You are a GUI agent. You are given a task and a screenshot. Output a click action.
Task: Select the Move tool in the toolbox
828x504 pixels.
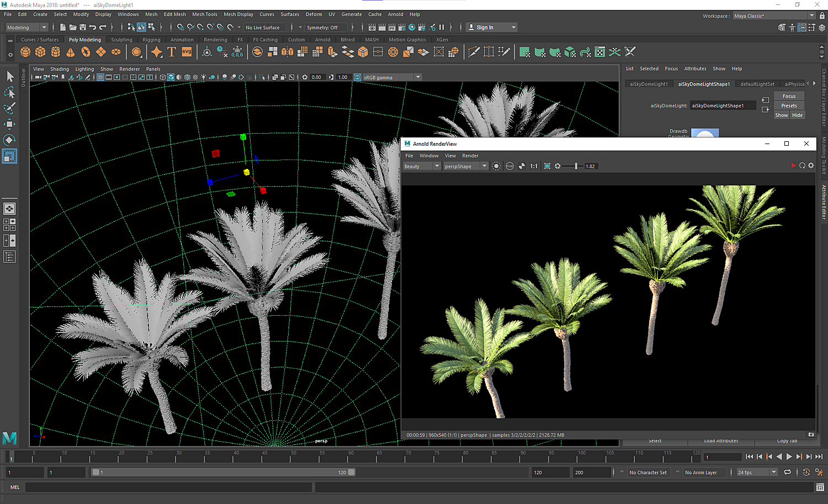point(9,124)
